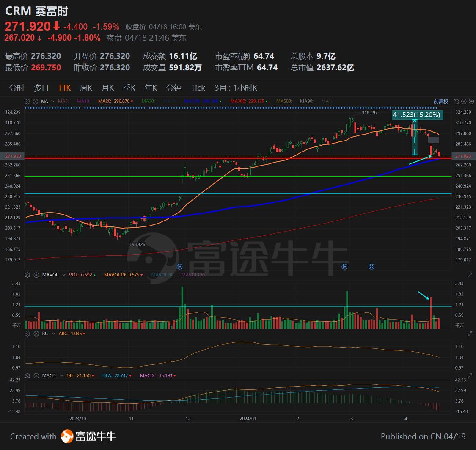
Task: Click the 271.920 current price tag on right axis
Action: click(x=463, y=156)
